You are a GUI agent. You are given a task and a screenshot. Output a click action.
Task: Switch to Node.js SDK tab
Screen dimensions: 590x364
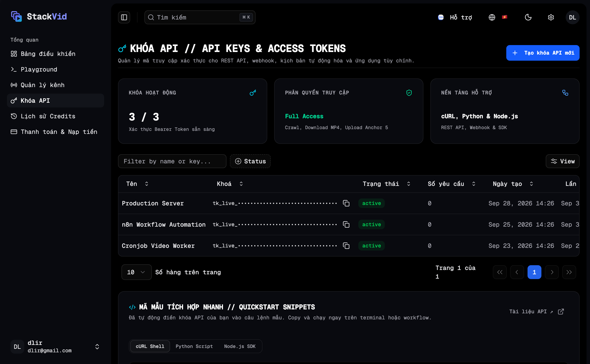pos(240,346)
